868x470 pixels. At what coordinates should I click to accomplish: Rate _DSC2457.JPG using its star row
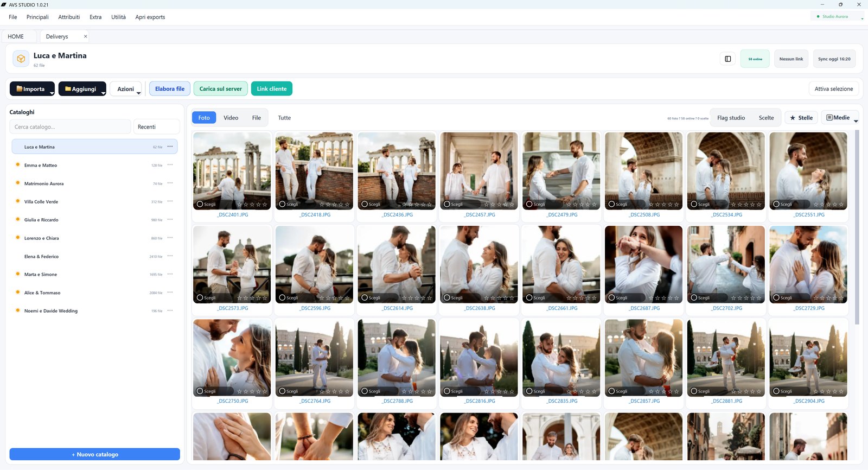point(499,205)
